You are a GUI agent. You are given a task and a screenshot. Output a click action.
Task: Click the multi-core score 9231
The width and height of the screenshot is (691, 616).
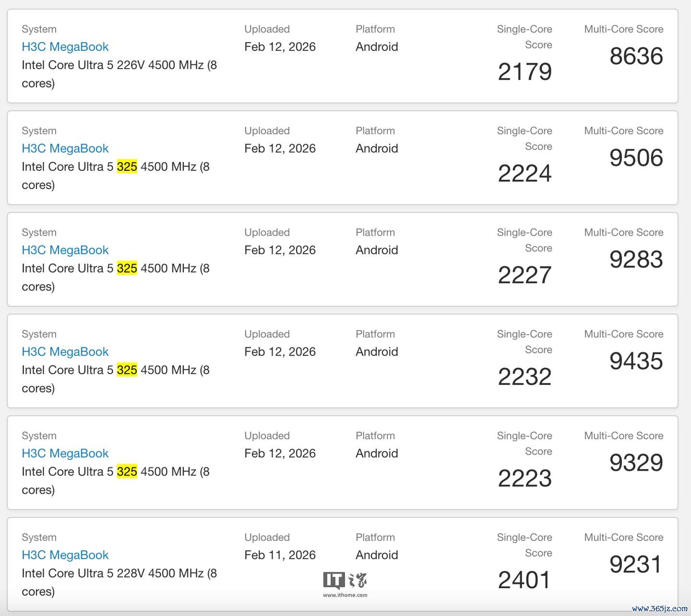636,565
